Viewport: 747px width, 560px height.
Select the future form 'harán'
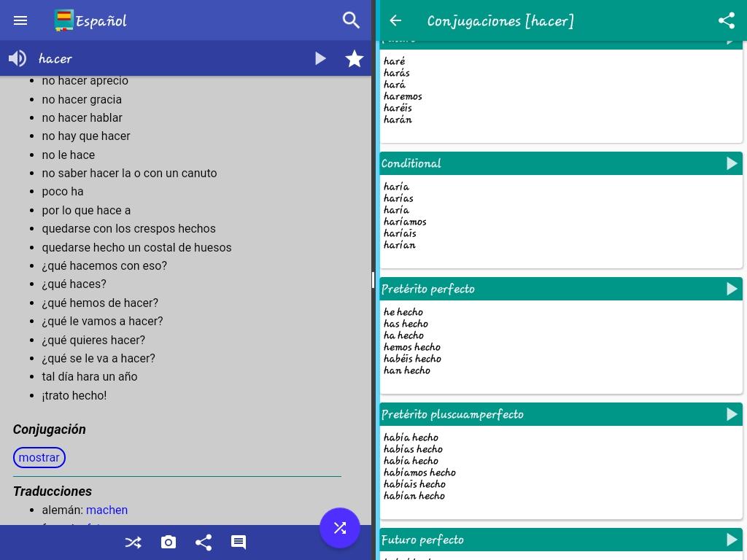point(398,120)
